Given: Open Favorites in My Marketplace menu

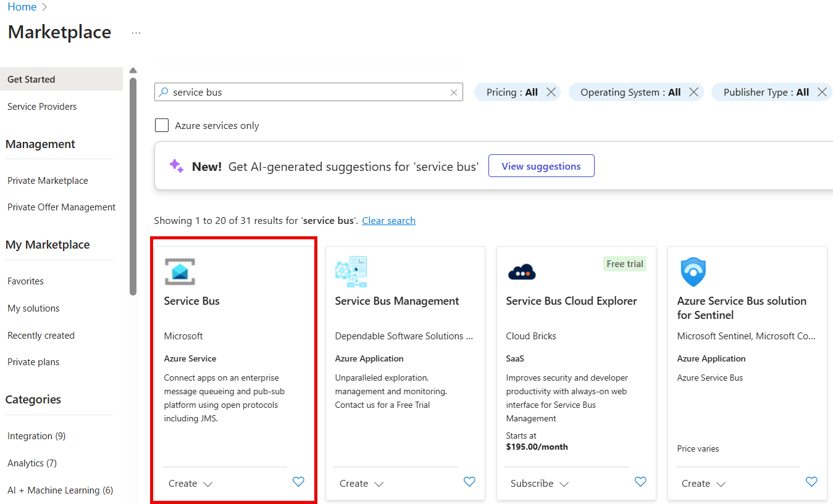Looking at the screenshot, I should (x=25, y=281).
